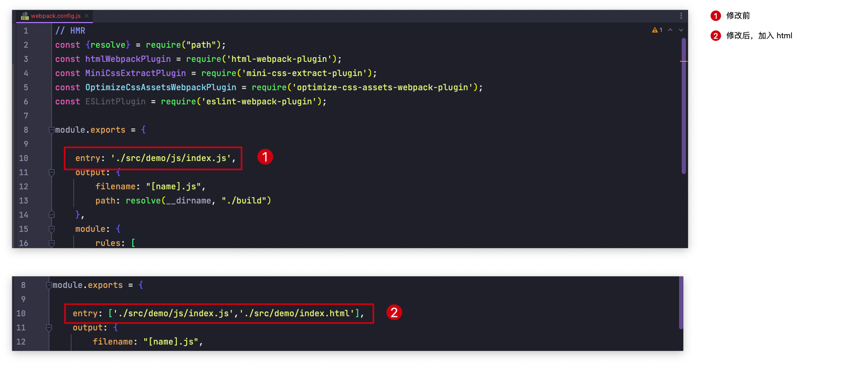The width and height of the screenshot is (868, 365).
Task: Click the MiniCssExtractPlugin variable name
Action: (x=136, y=73)
